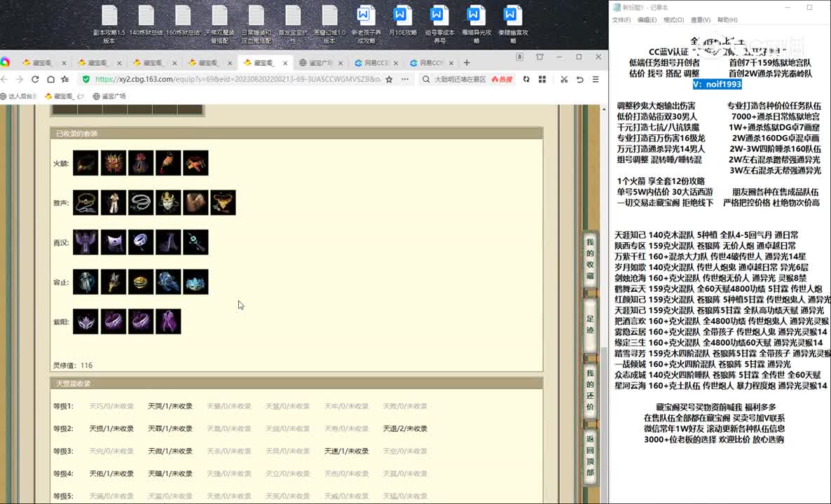Open desktop file 首发宝宝抗性
The width and height of the screenshot is (831, 504).
tap(293, 24)
